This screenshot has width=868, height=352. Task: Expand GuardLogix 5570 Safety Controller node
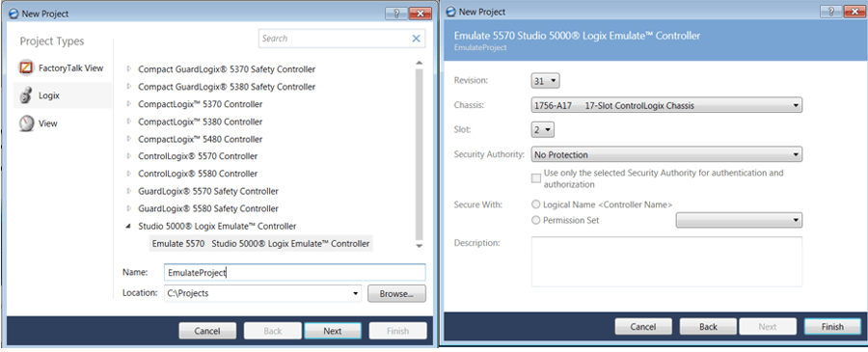129,191
